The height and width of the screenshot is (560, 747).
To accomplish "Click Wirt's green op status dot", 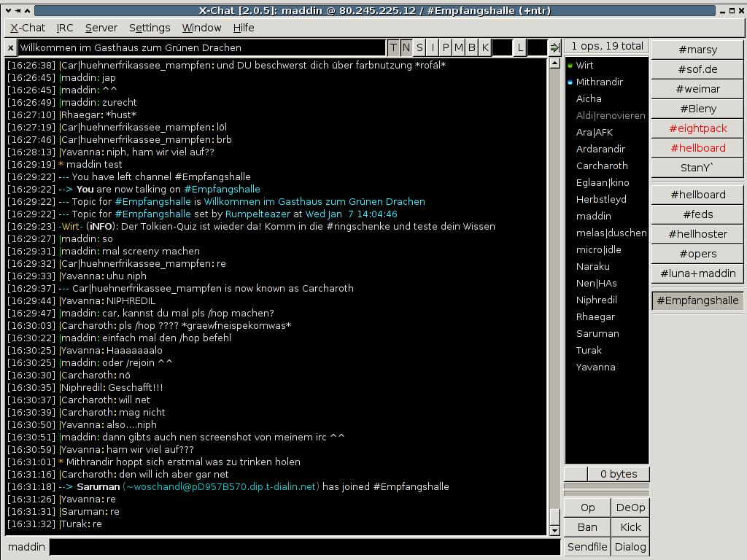I will point(570,66).
